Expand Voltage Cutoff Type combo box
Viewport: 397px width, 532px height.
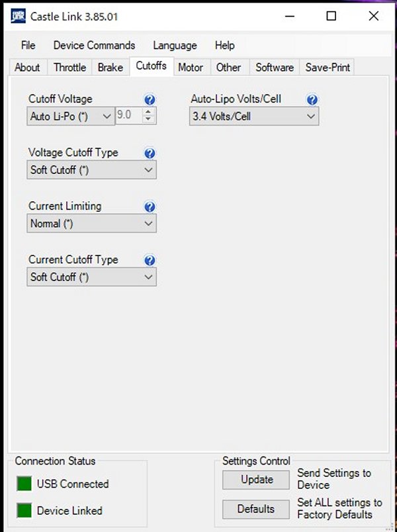click(x=92, y=170)
